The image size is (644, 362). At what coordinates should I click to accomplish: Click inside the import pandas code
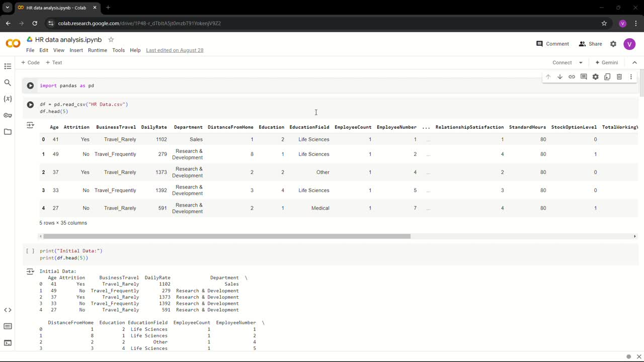67,86
